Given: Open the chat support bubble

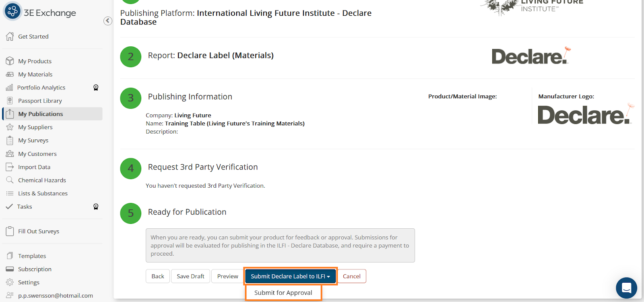Looking at the screenshot, I should 626,288.
